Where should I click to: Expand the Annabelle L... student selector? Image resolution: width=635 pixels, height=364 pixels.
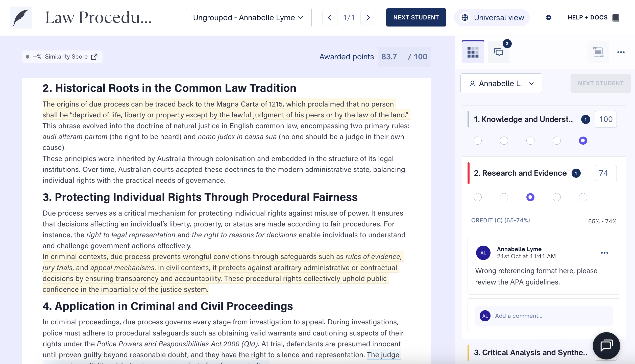[501, 83]
